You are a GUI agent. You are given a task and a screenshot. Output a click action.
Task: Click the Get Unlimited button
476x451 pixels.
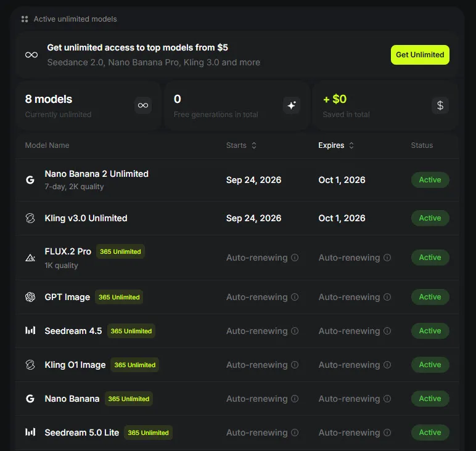click(x=420, y=55)
